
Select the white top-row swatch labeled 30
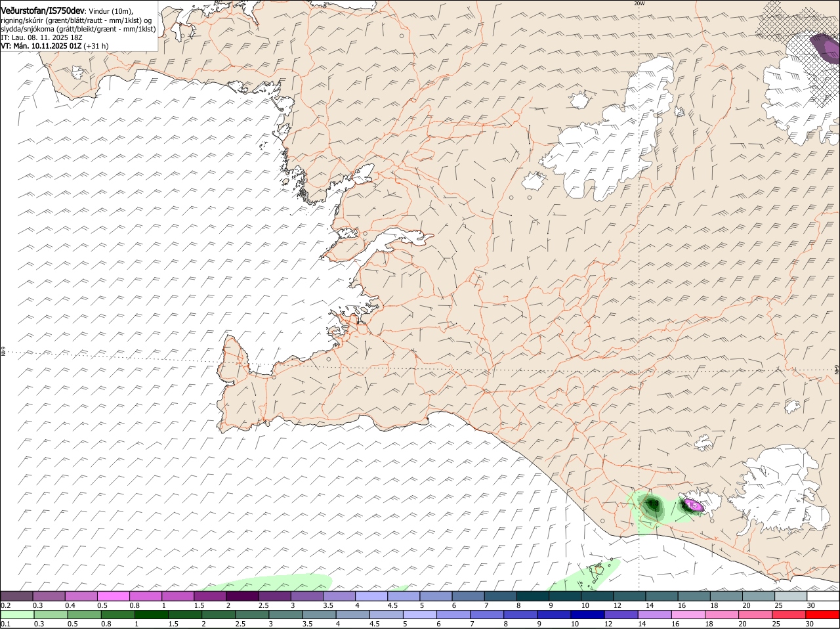pos(824,596)
